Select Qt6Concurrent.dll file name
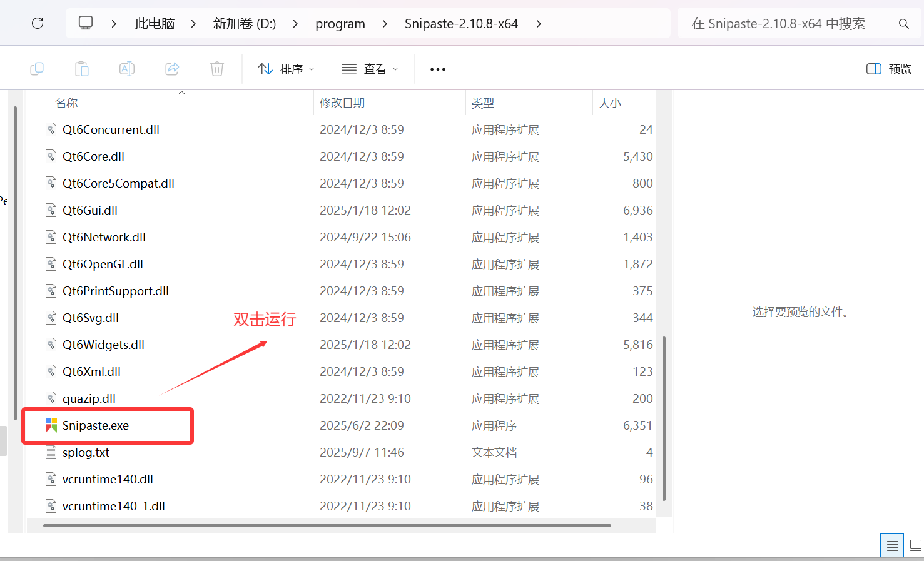 [111, 129]
